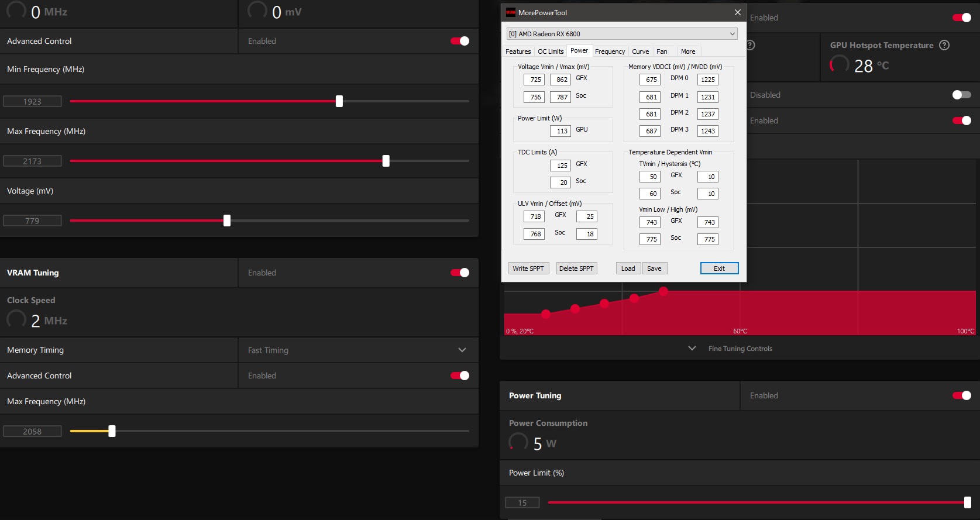
Task: Open the AMD Radeon RX 6800 device dropdown
Action: pyautogui.click(x=622, y=34)
